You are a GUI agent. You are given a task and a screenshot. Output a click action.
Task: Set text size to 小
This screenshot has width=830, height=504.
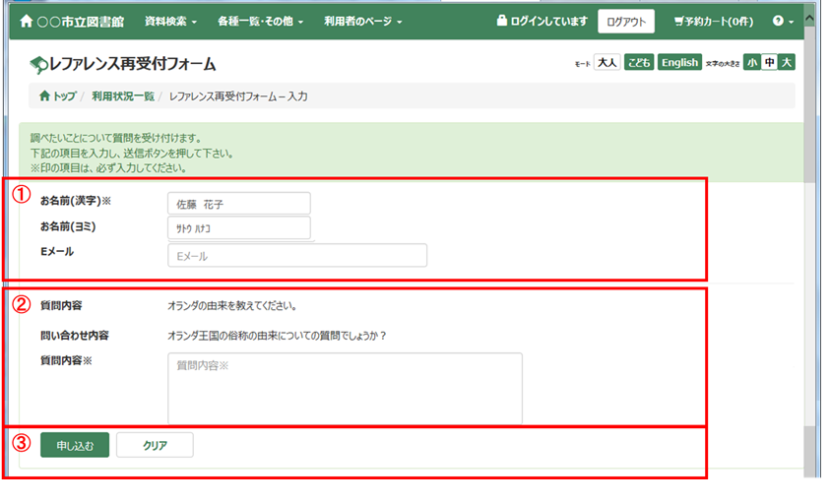click(x=752, y=63)
